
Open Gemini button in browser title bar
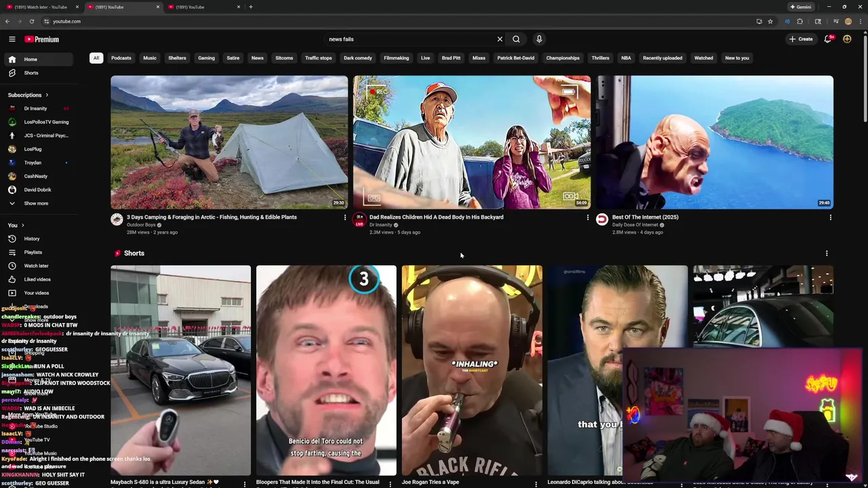(x=801, y=7)
